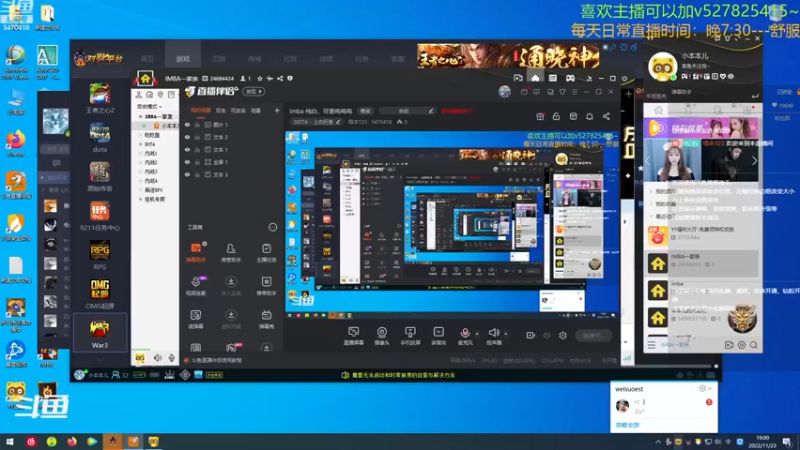Screen dimensions: 800x450
Task: Open the 主播任务 tool icon
Action: 266,252
